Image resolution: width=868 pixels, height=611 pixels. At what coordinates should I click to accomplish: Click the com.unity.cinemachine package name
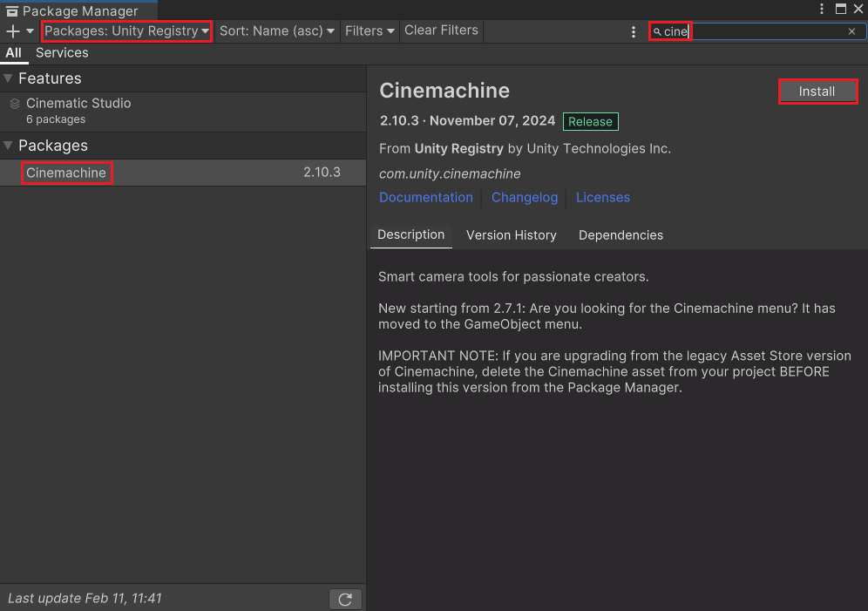coord(450,173)
